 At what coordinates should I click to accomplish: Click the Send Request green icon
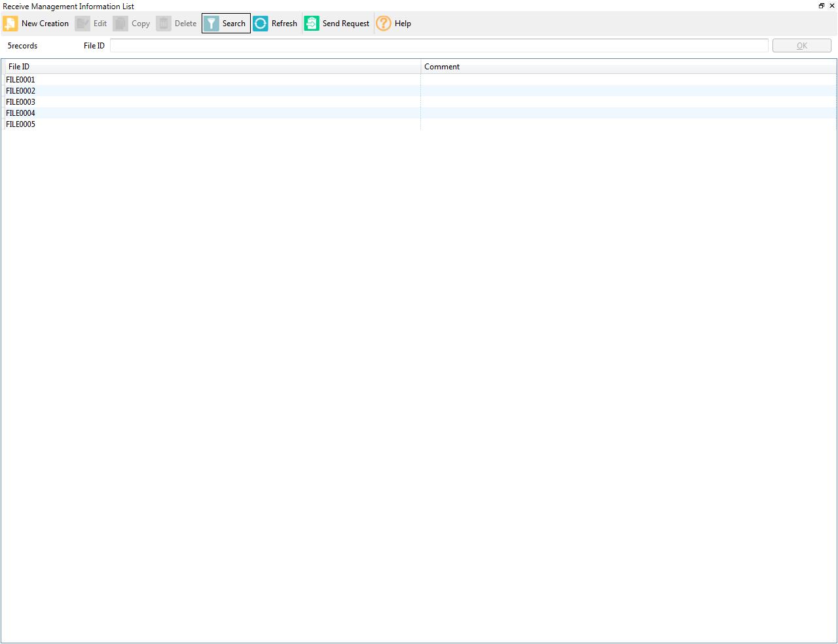click(312, 24)
